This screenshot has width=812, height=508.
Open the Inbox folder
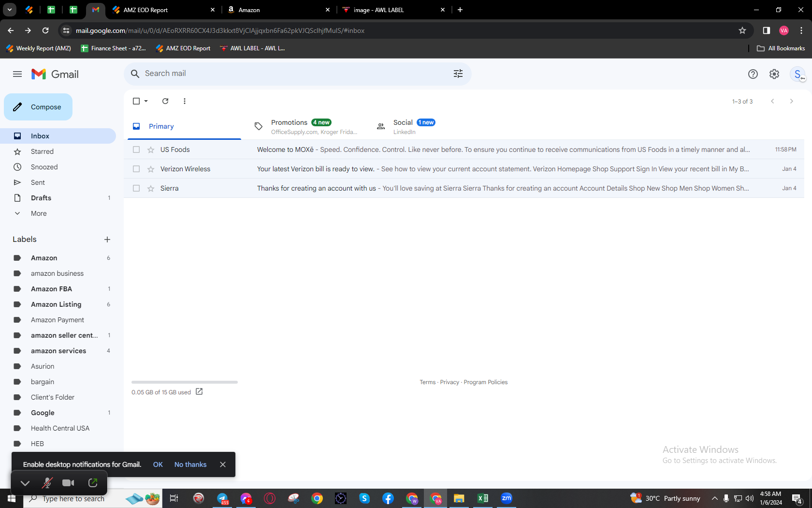[58, 136]
